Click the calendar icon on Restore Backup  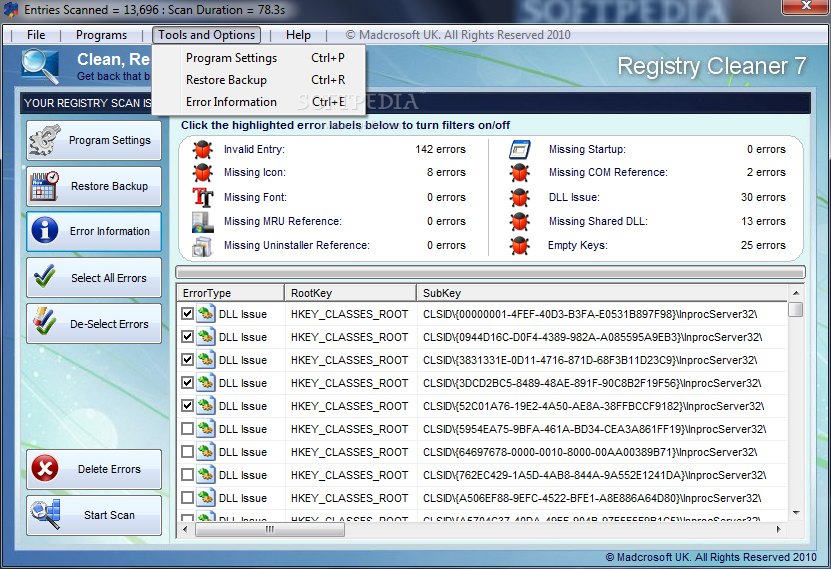coord(45,186)
